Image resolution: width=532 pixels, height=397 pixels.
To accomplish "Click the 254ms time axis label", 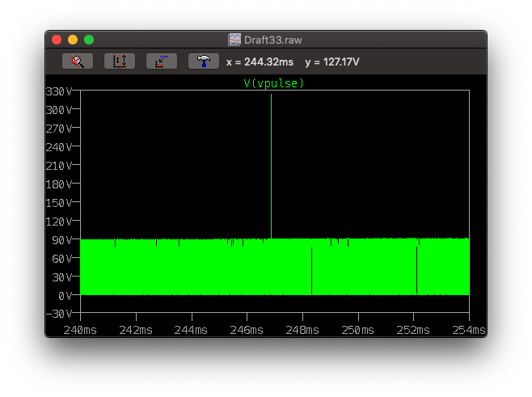I will click(469, 330).
